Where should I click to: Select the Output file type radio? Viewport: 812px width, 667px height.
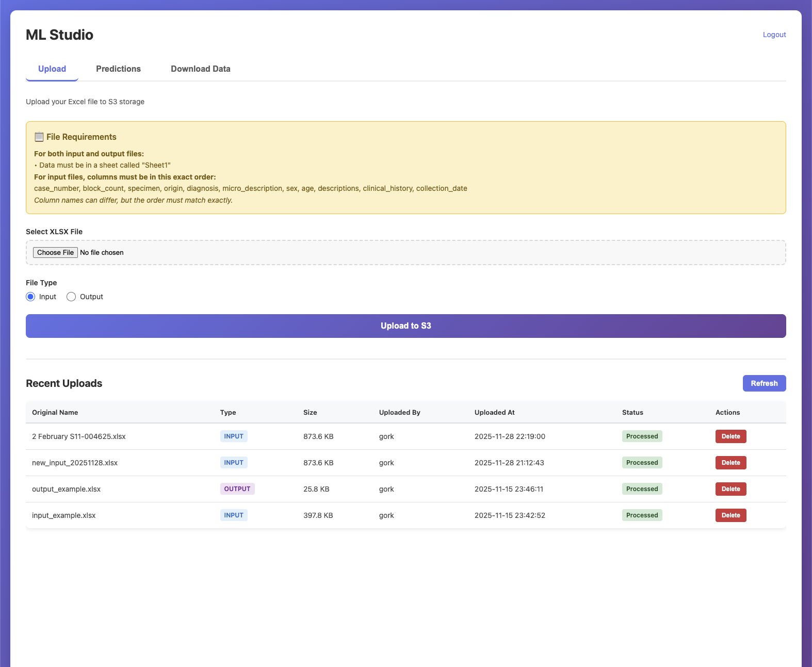(x=71, y=297)
